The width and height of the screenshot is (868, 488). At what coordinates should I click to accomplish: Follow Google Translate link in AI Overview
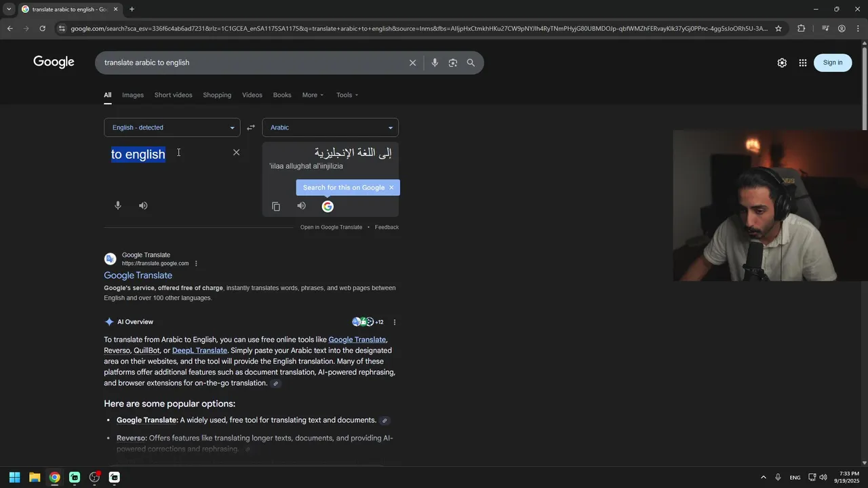tap(357, 340)
